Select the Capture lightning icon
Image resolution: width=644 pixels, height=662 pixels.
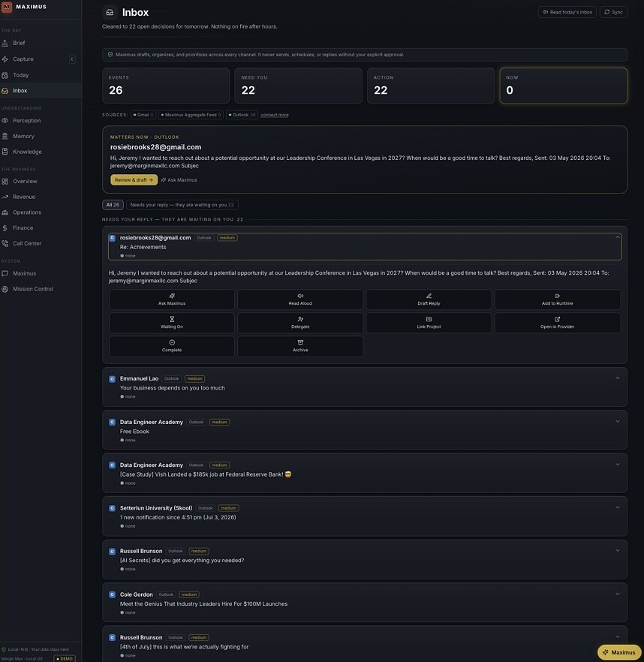tap(5, 59)
